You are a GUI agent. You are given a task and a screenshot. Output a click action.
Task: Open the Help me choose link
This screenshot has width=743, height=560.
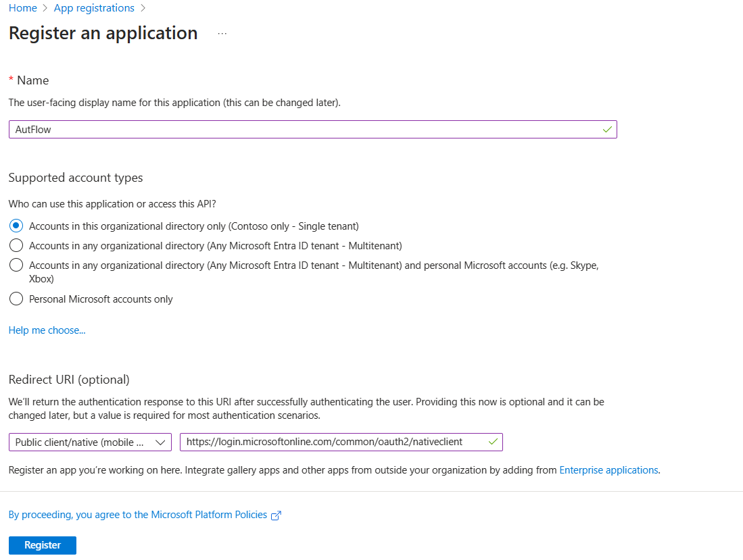pos(47,330)
